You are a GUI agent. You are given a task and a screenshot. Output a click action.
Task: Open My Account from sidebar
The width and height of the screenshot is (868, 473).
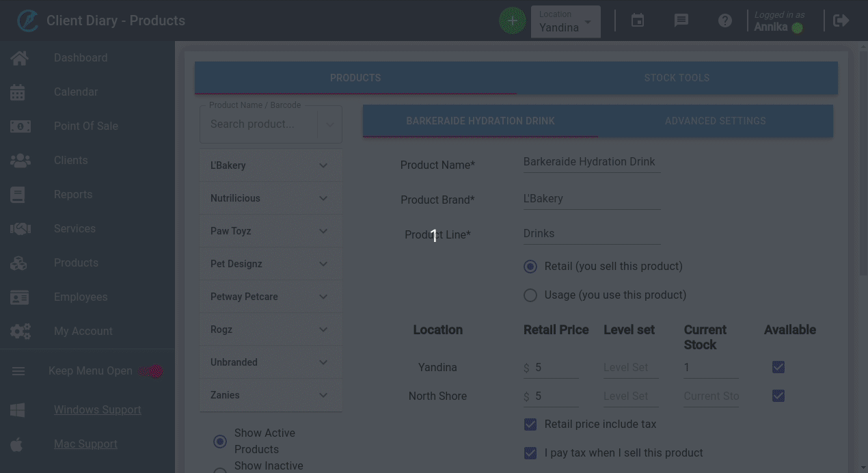point(83,332)
